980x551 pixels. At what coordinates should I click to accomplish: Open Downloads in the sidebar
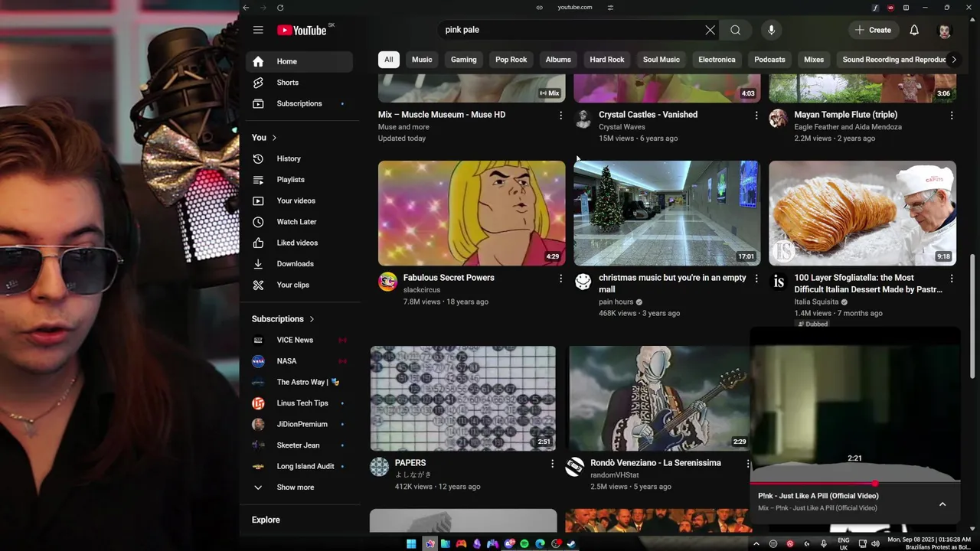(x=299, y=264)
